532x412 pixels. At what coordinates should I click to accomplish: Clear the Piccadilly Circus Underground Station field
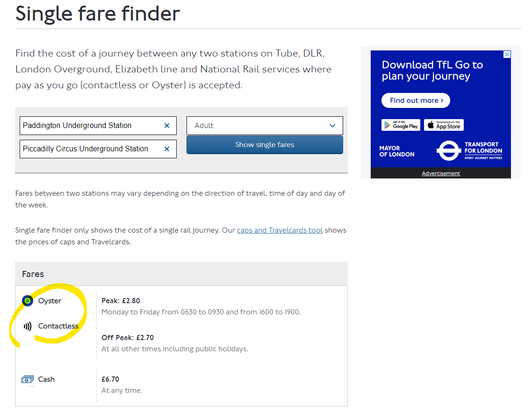coord(166,149)
